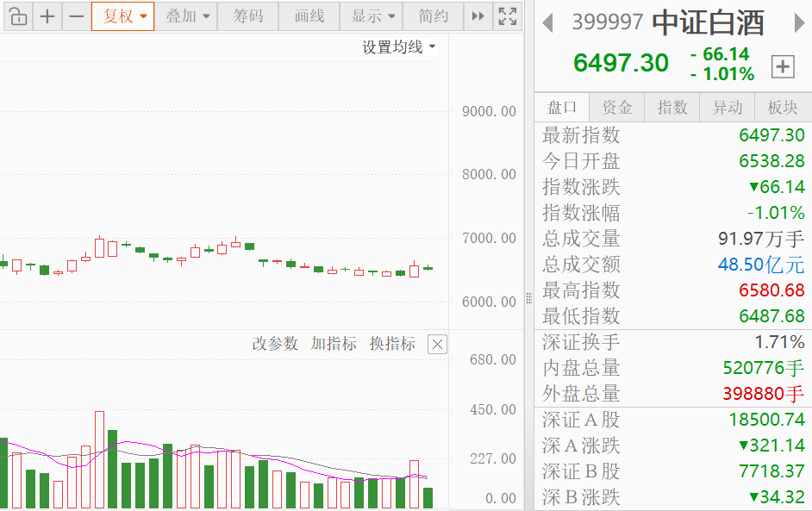Click the panel splitter handle
812x511 pixels.
tap(528, 297)
